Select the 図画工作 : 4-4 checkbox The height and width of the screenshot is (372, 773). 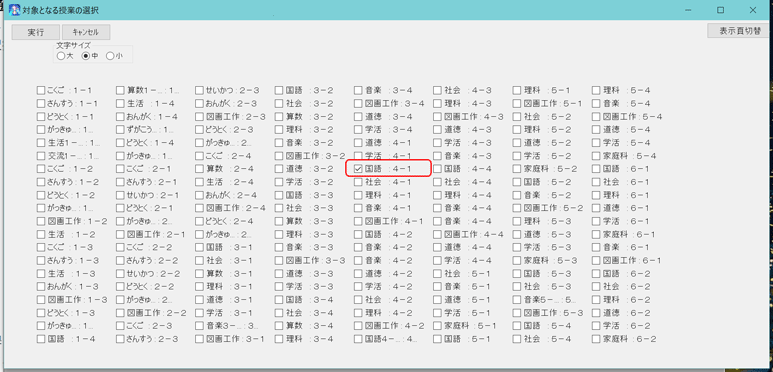click(437, 234)
